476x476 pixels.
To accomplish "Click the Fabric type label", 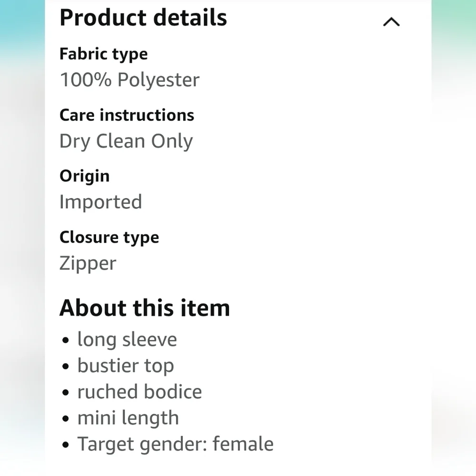I will [103, 54].
